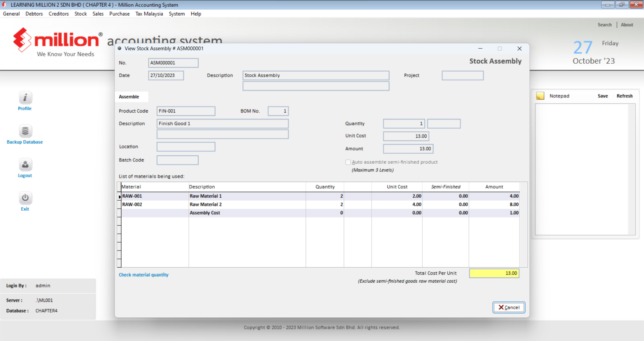Click the Backup Database icon
This screenshot has height=341, width=644.
coord(25,131)
